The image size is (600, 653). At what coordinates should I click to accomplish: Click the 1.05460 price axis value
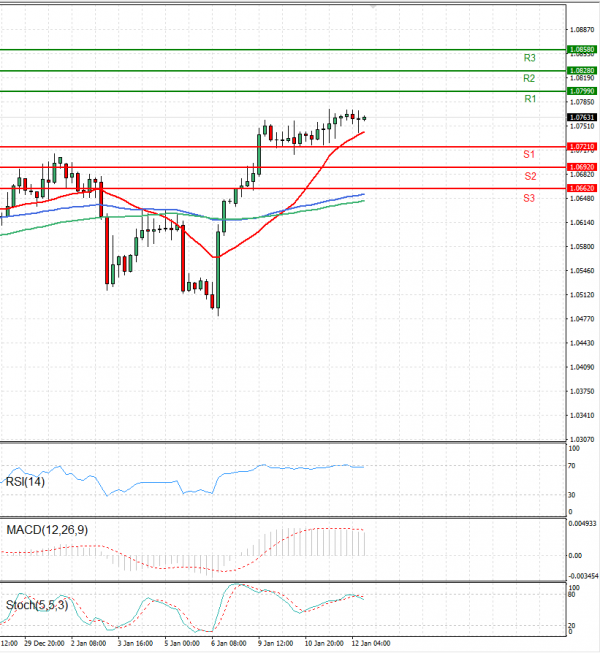(x=582, y=271)
